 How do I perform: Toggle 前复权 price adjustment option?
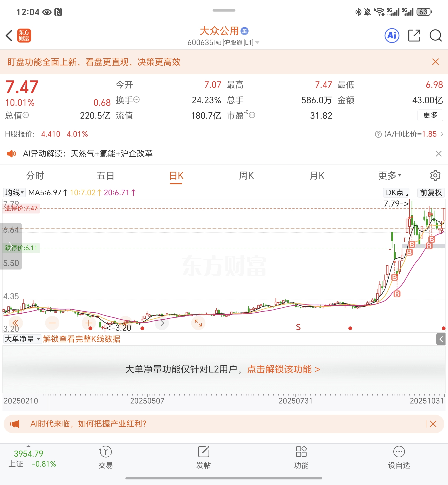pyautogui.click(x=431, y=192)
